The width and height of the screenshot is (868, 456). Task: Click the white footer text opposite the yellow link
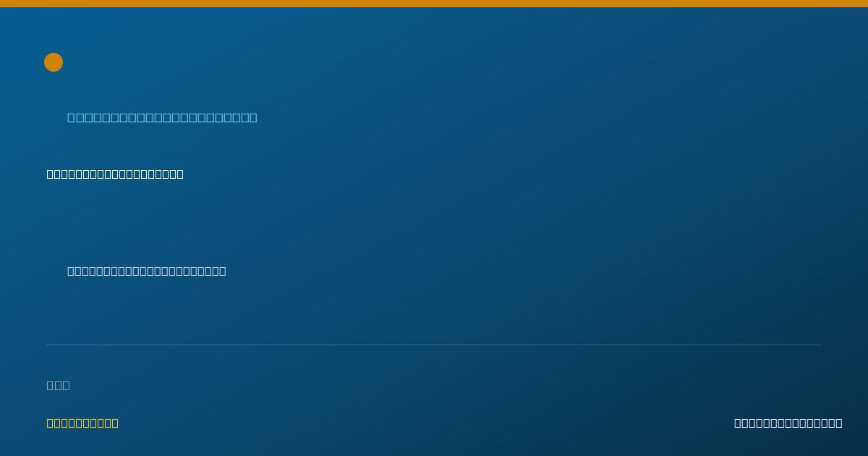[x=788, y=423]
